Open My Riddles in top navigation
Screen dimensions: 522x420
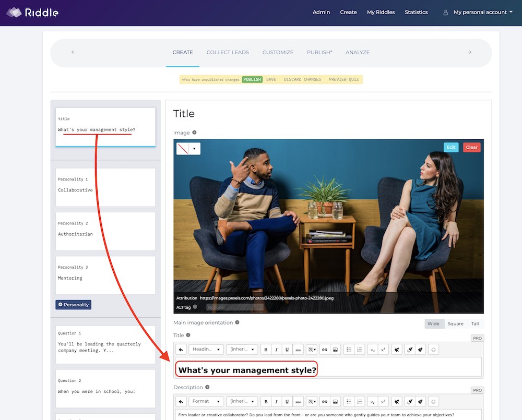[381, 13]
